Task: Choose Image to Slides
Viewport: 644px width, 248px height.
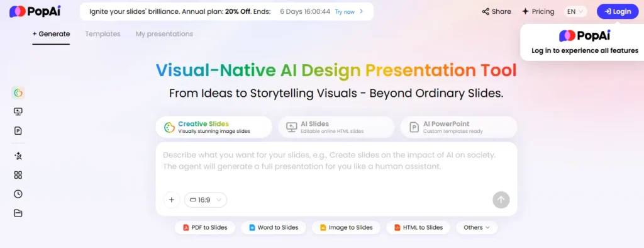Action: [x=346, y=227]
